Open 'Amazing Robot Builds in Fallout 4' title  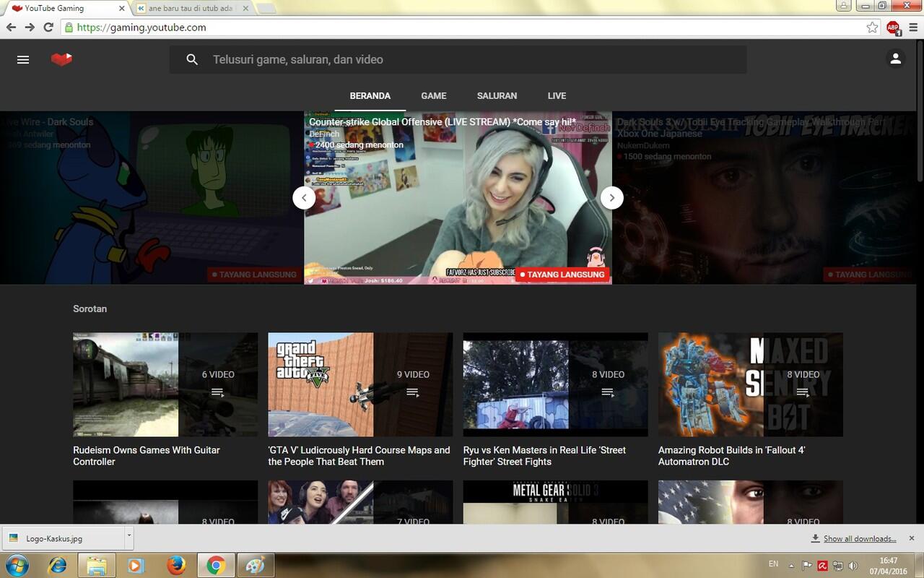731,456
